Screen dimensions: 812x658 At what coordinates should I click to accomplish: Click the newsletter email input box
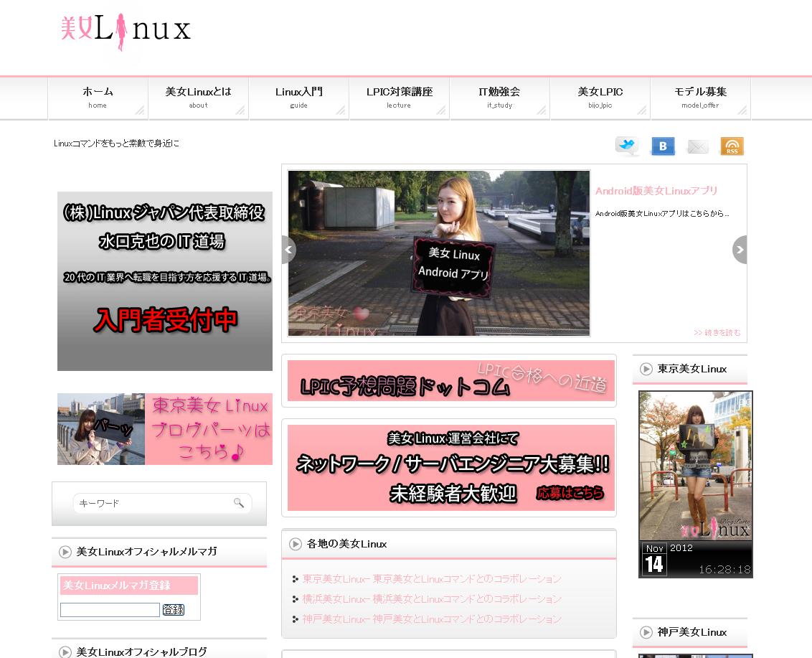[x=110, y=610]
